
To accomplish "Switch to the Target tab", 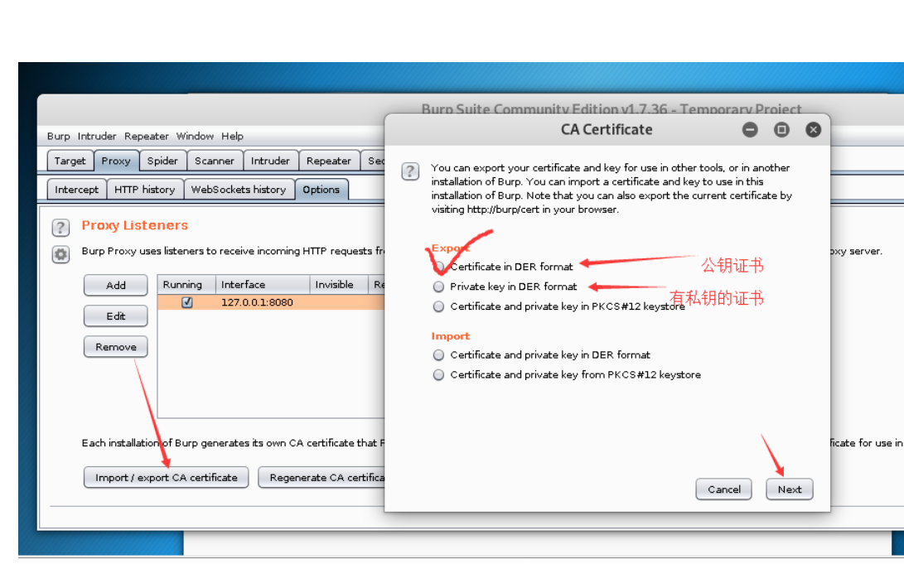I will [x=70, y=161].
